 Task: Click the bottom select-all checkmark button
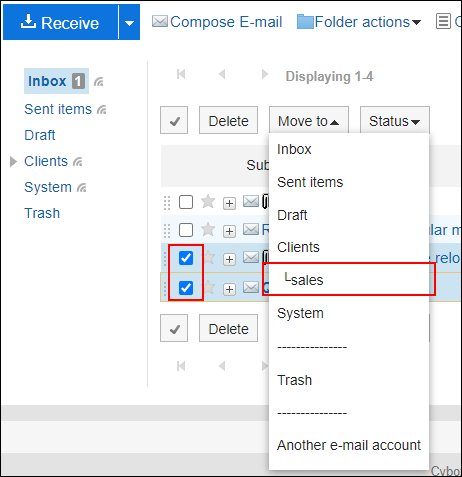tap(174, 328)
